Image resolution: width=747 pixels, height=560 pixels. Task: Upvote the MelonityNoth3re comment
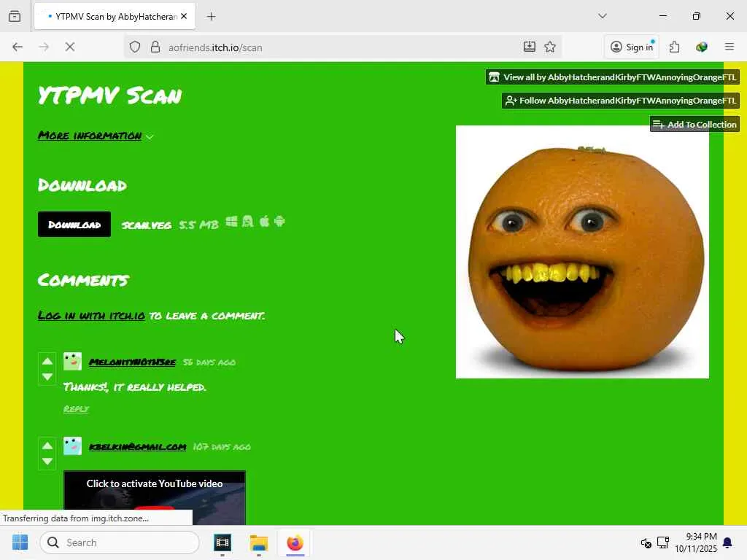(x=47, y=362)
